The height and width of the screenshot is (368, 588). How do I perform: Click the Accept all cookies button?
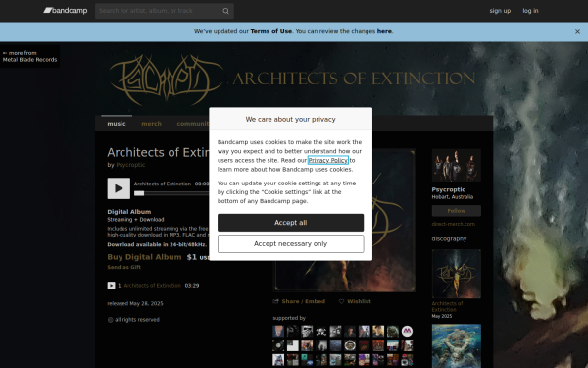[x=291, y=223]
